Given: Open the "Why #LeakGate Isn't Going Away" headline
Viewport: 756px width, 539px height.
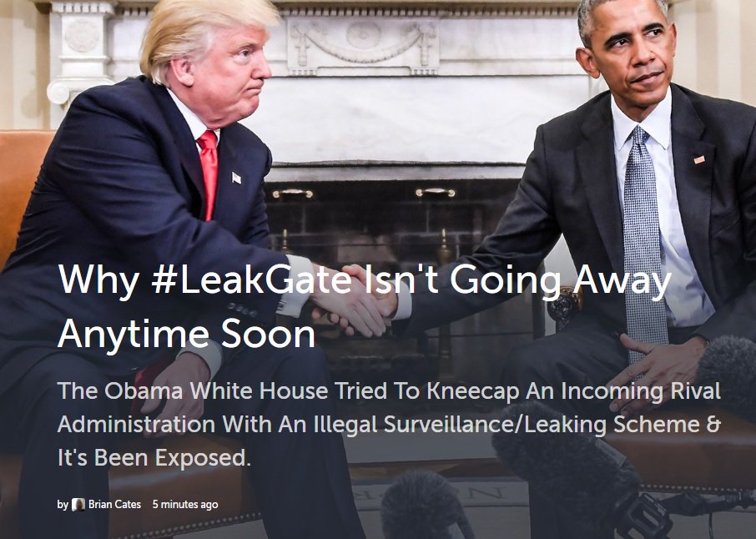Looking at the screenshot, I should 365,280.
